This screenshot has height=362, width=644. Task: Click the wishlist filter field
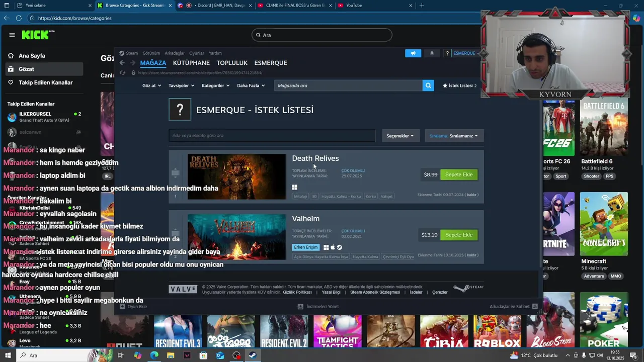click(272, 136)
